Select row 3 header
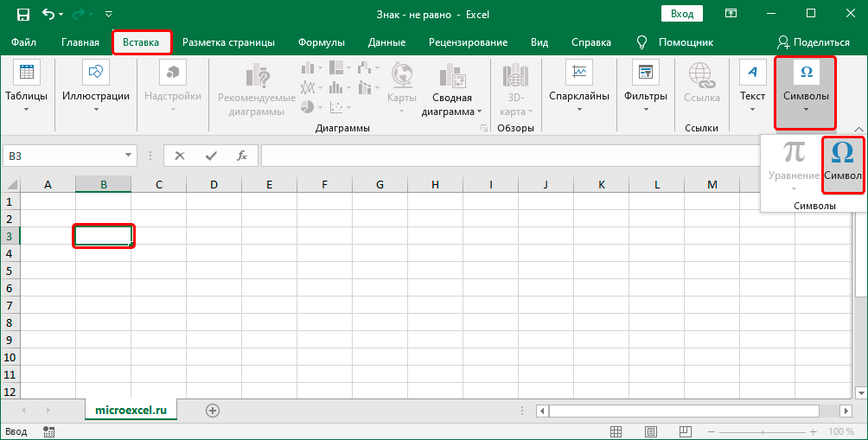Viewport: 868px width, 440px height. (10, 236)
